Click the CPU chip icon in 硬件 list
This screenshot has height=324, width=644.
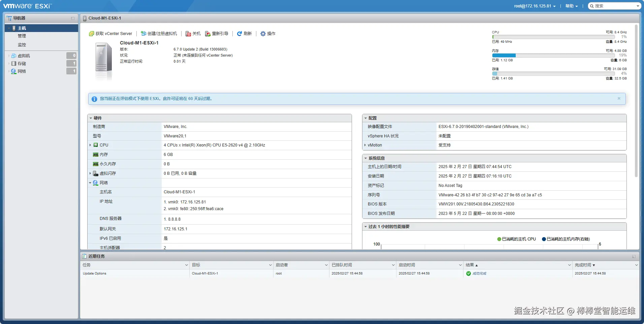point(96,145)
